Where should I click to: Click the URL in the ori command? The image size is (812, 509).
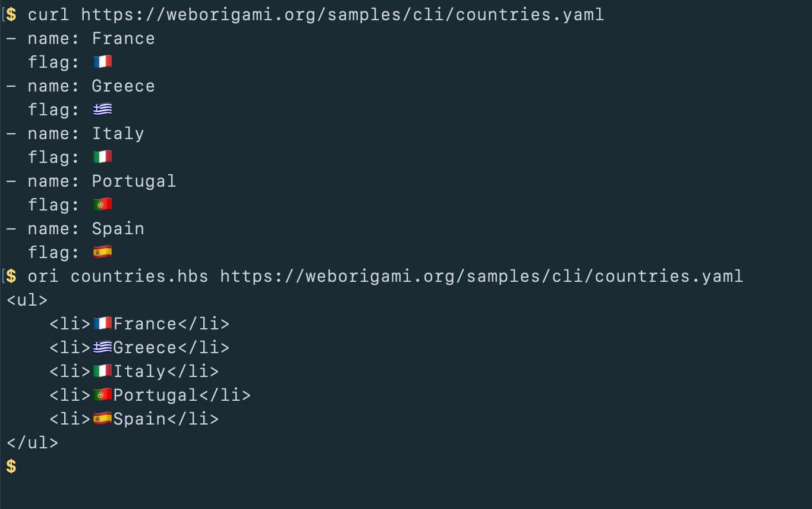tap(481, 277)
